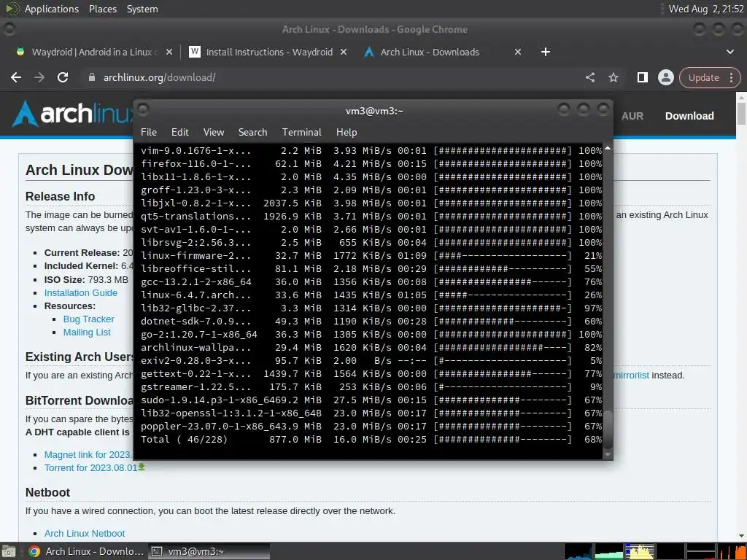
Task: Switch to Install Instructions - Waydroid tab
Action: coord(268,52)
